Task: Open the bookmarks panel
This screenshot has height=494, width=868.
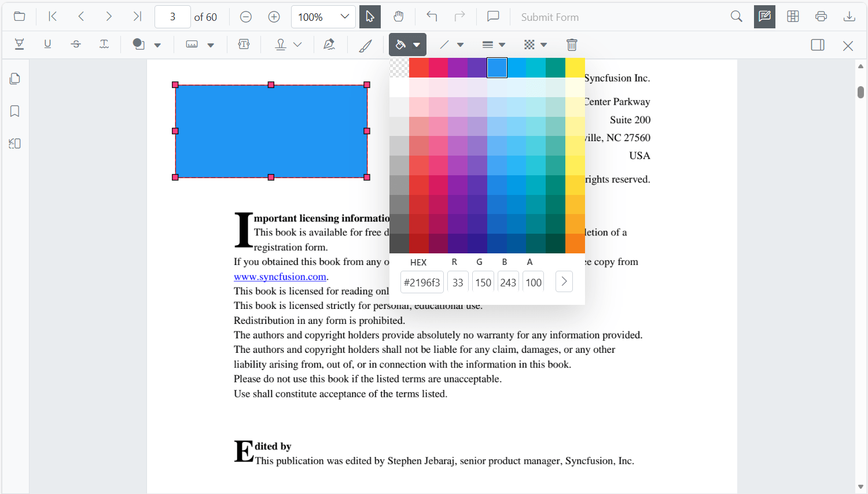Action: pyautogui.click(x=14, y=110)
